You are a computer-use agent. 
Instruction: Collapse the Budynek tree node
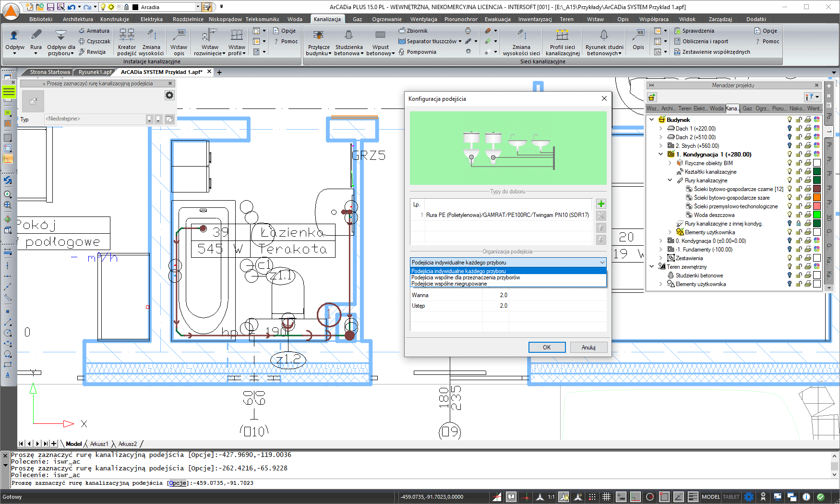(652, 120)
